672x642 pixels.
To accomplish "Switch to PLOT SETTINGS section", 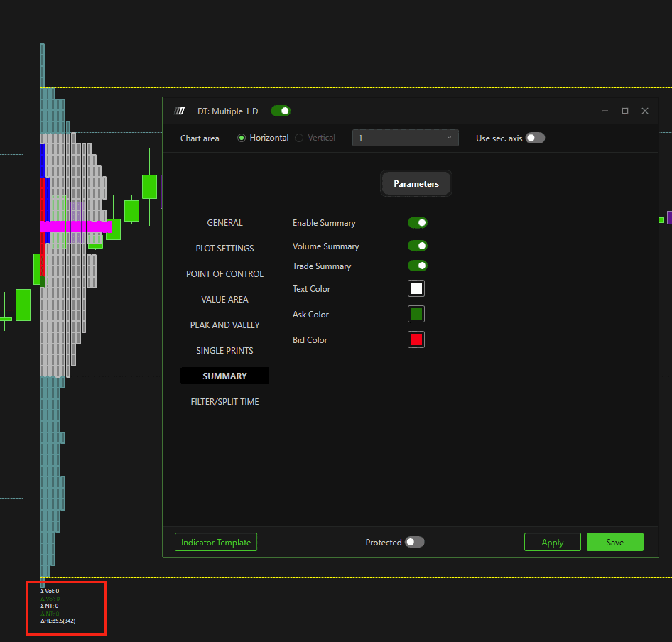I will point(225,248).
